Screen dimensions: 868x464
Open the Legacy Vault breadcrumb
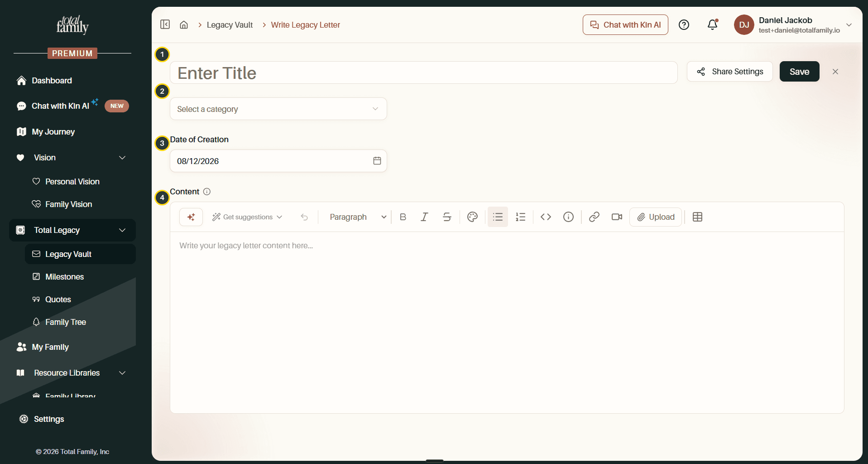point(230,25)
